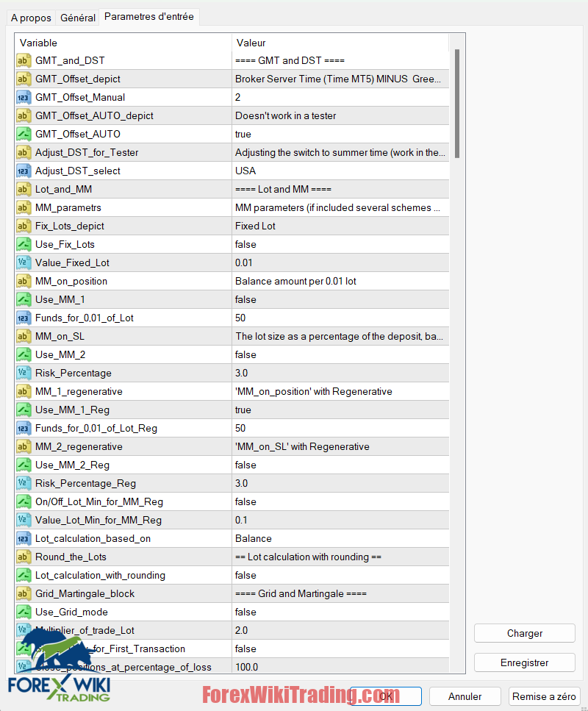The image size is (588, 711).
Task: Select the Grid_Martingale_block row name
Action: click(85, 593)
